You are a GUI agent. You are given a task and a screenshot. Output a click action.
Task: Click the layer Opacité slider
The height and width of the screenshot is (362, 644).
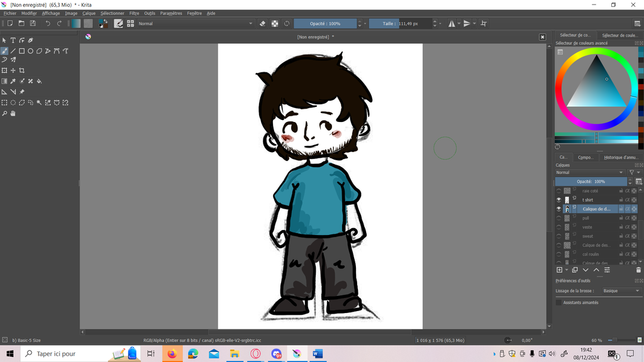click(591, 181)
